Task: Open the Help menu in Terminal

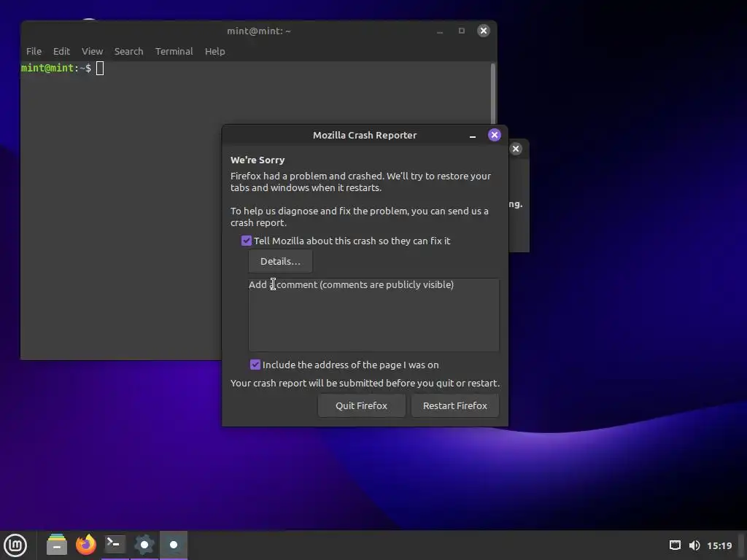Action: [x=215, y=52]
